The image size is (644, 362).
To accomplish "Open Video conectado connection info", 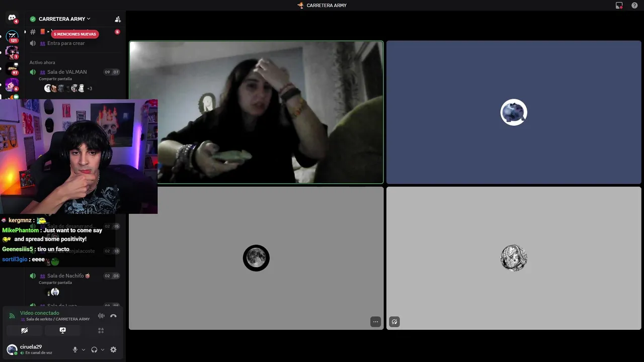I will pos(40,313).
